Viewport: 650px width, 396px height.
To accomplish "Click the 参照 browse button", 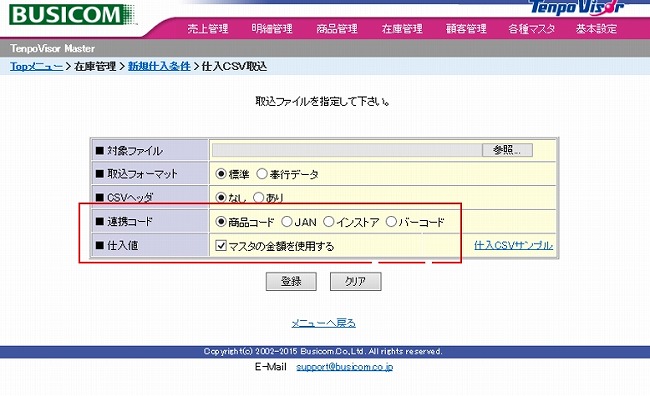I will (x=507, y=150).
